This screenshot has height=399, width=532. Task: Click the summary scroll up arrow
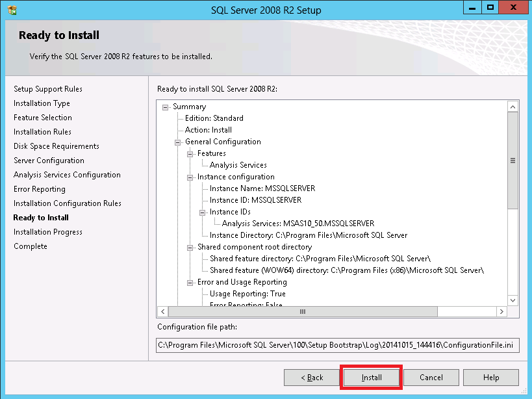click(513, 107)
